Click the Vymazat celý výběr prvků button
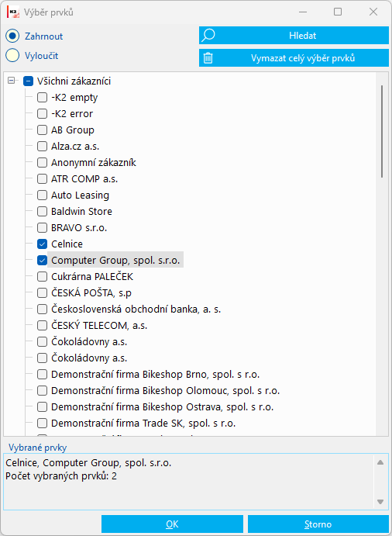 [x=294, y=57]
